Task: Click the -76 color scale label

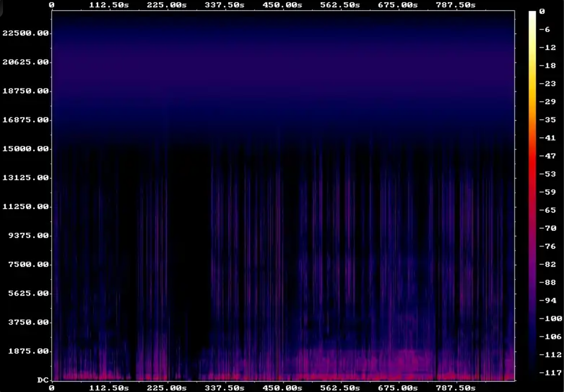Action: point(548,246)
